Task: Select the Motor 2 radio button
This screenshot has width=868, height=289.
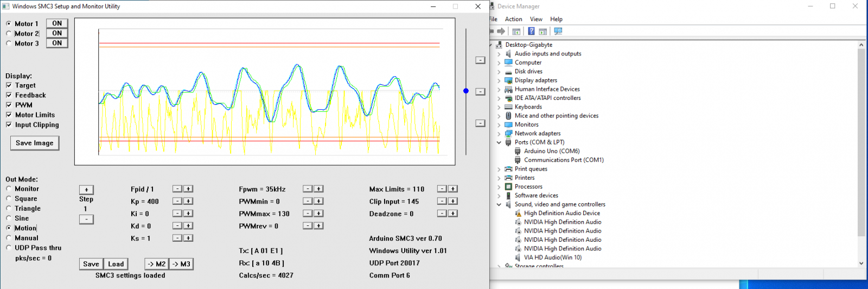Action: click(9, 34)
